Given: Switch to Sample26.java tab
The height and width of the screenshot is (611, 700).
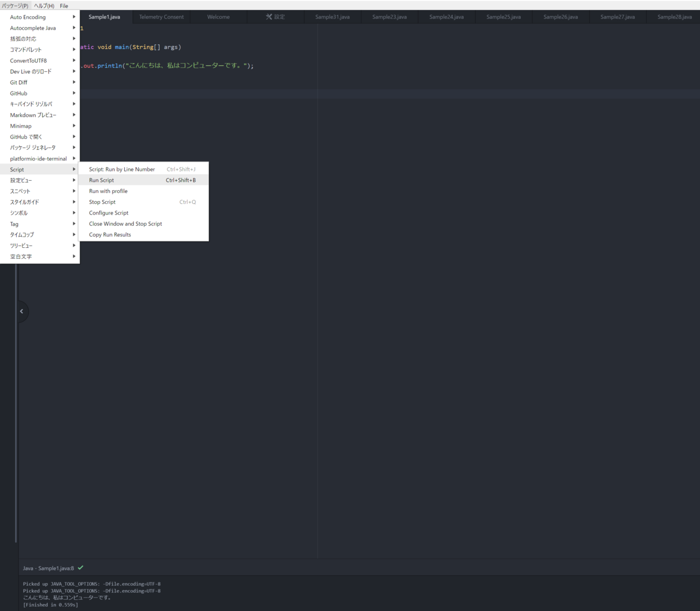Looking at the screenshot, I should click(561, 17).
